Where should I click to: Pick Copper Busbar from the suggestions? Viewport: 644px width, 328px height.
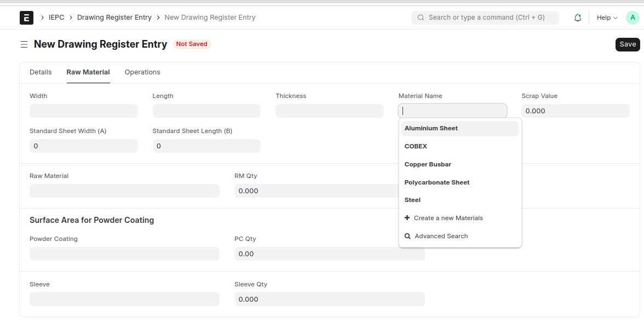coord(428,164)
